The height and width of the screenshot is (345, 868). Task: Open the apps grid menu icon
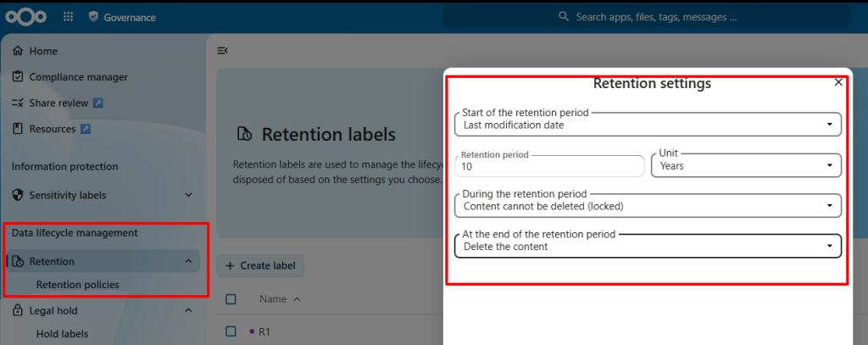pyautogui.click(x=68, y=17)
